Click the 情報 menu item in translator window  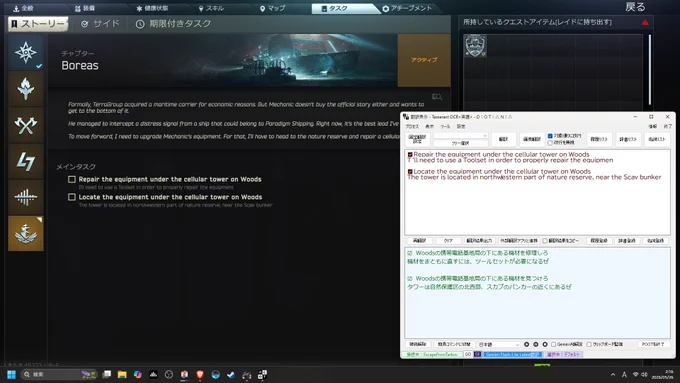coord(652,127)
